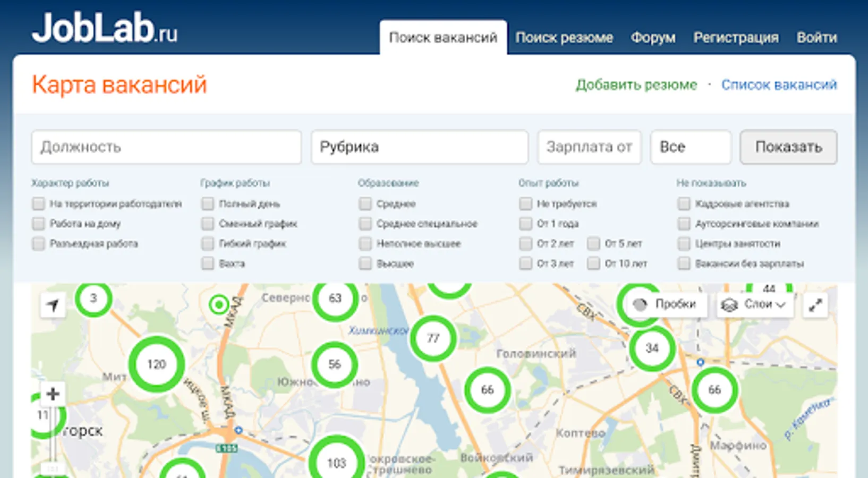Viewport: 868px width, 478px height.
Task: Click Войти to log in
Action: 816,38
